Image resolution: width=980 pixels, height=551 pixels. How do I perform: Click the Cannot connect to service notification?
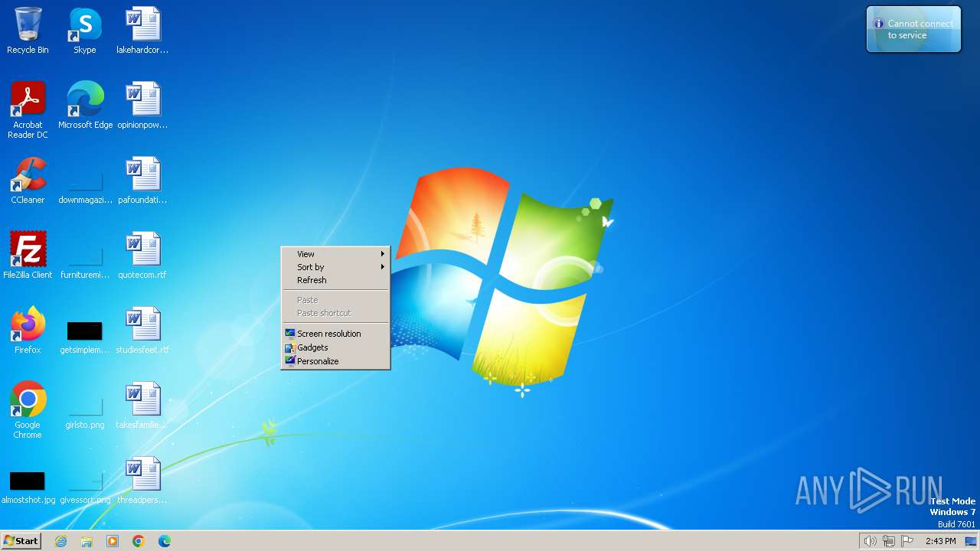tap(913, 29)
